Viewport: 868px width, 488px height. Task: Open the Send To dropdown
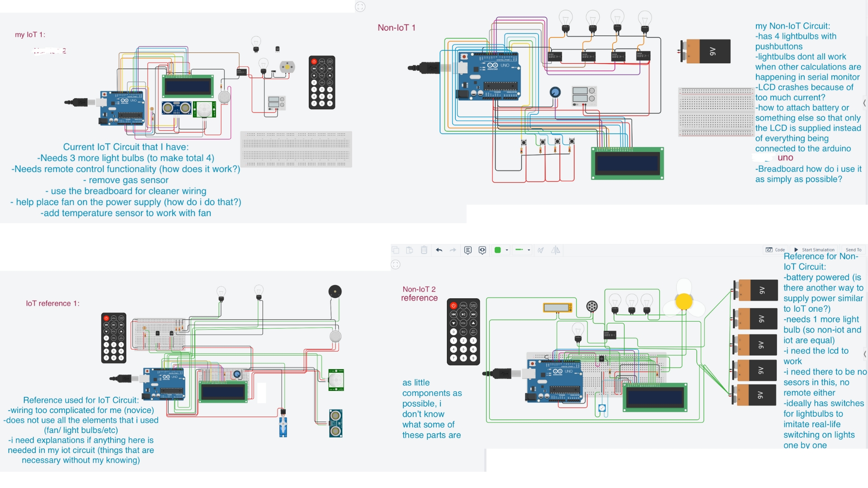(x=853, y=249)
